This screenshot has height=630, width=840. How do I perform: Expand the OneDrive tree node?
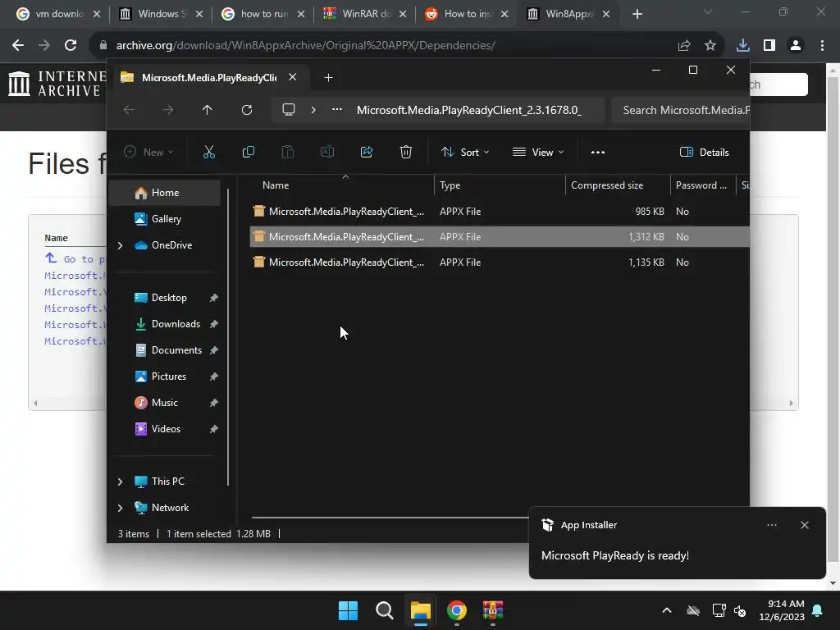tap(120, 245)
